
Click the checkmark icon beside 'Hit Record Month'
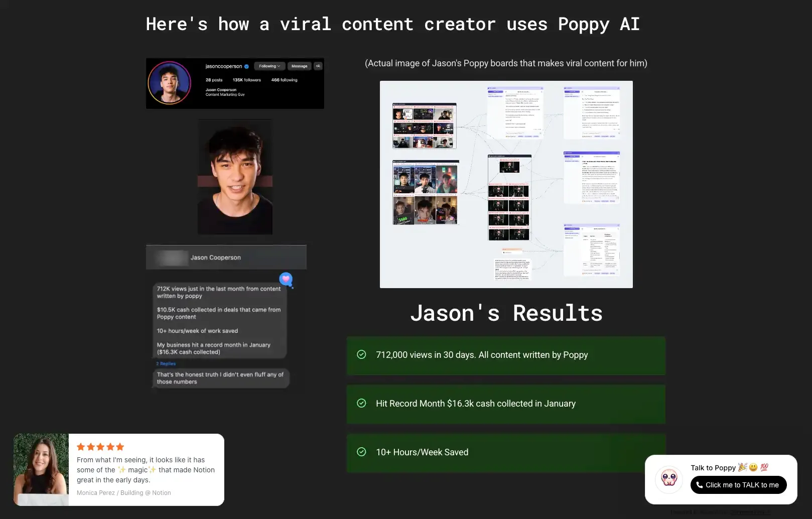[361, 403]
